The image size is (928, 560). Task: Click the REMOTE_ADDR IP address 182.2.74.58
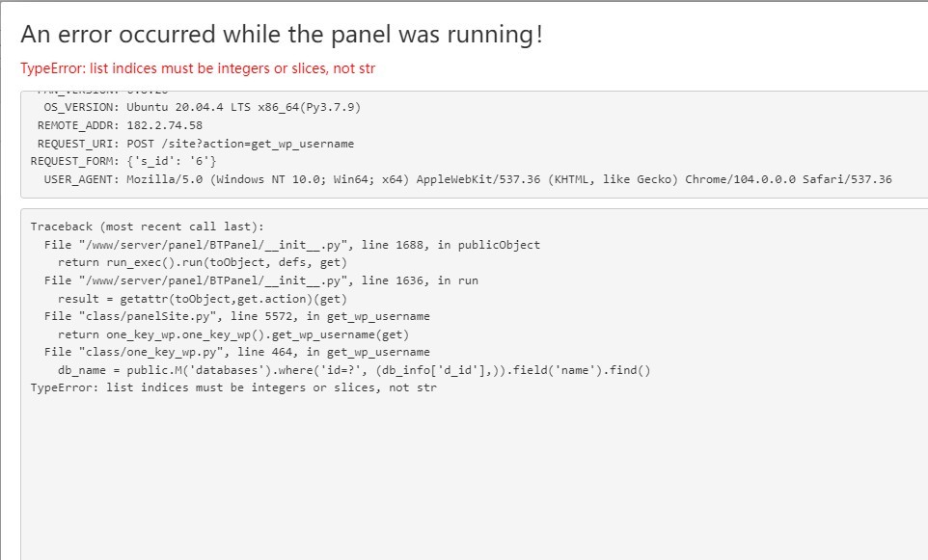pyautogui.click(x=164, y=125)
